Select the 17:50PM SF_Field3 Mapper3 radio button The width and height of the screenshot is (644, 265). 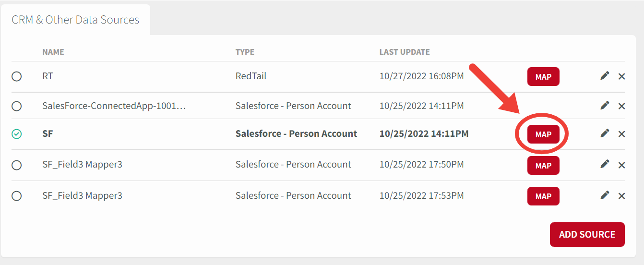pos(17,165)
